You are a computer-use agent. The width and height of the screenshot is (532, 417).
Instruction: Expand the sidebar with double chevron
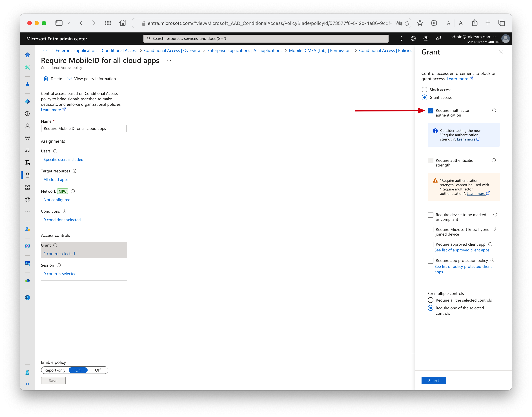coord(27,384)
